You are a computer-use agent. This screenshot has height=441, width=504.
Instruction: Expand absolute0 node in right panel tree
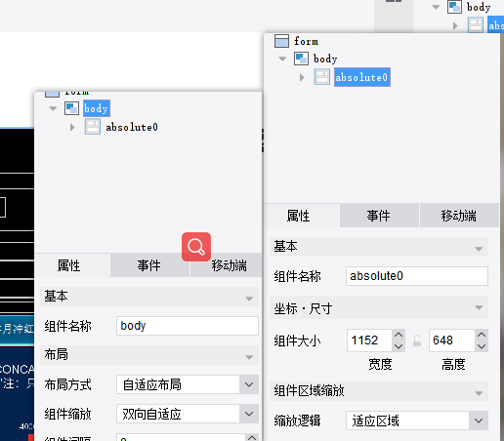click(302, 77)
